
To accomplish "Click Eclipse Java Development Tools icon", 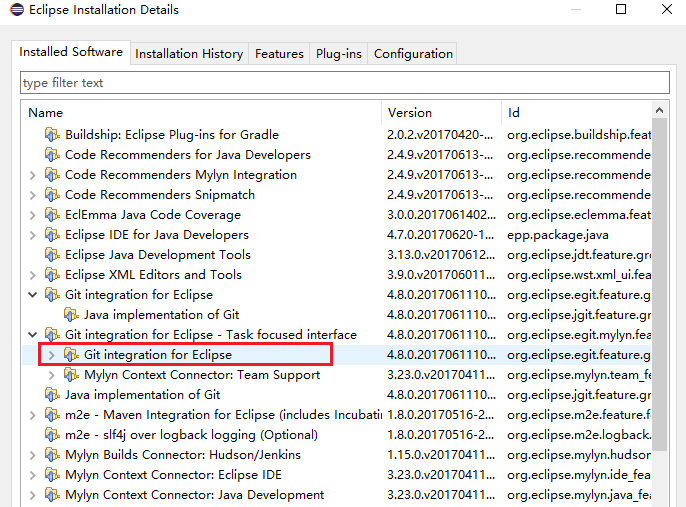I will (52, 255).
